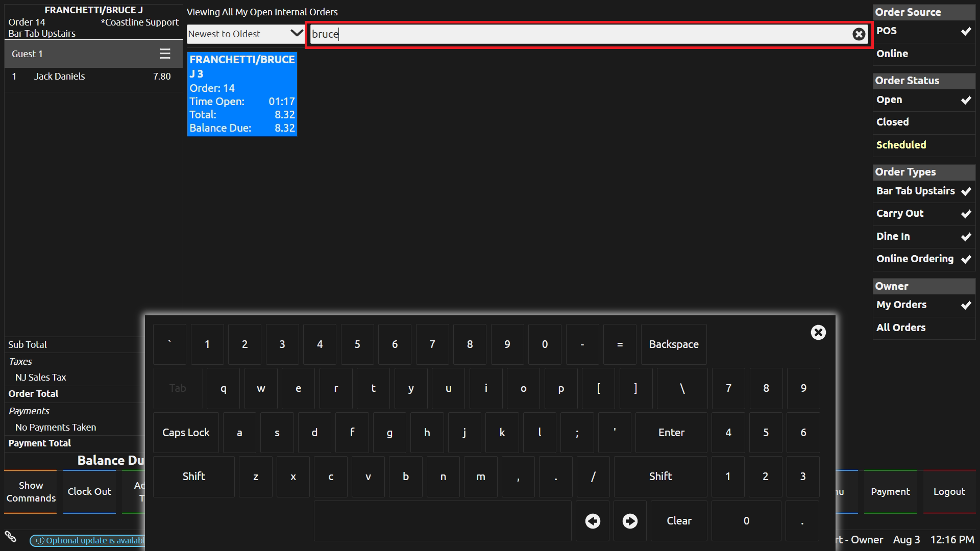Select the Closed order status
Screen dimensions: 980x551
tap(923, 122)
